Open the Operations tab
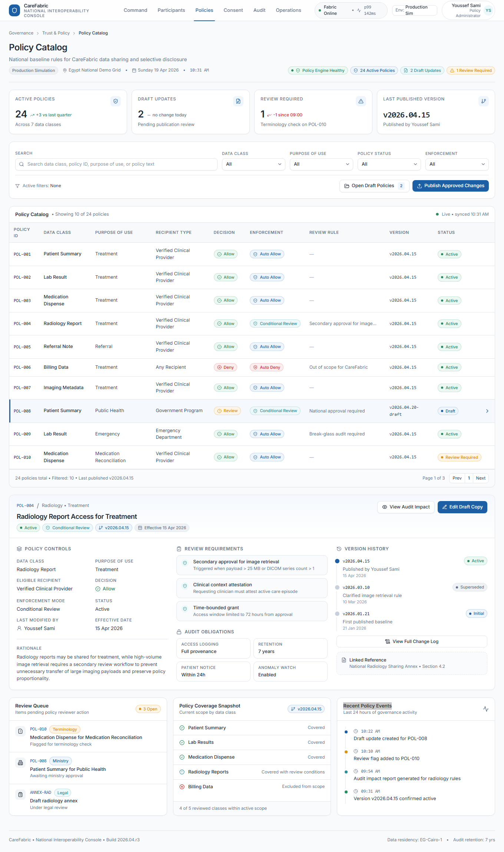This screenshot has width=504, height=852. click(x=288, y=10)
